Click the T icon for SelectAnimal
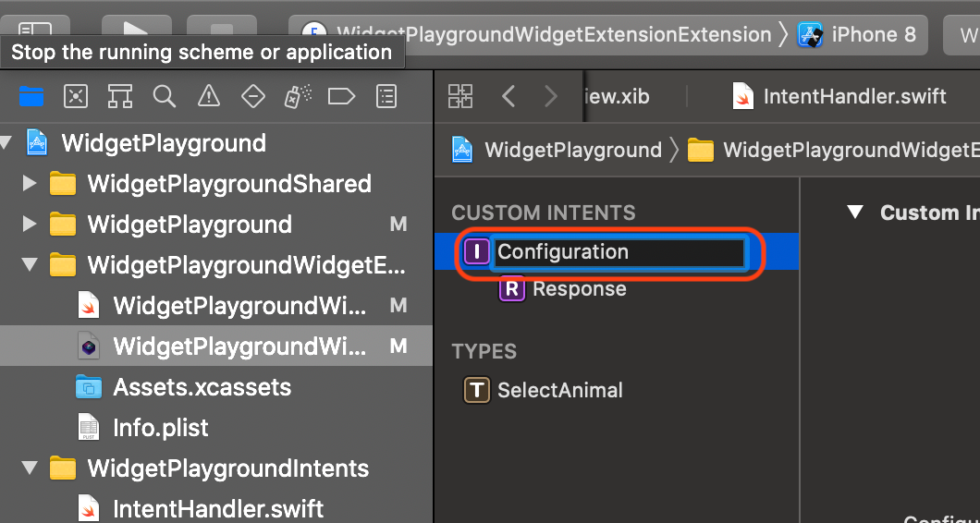Screen dimensions: 980x523 (x=477, y=390)
